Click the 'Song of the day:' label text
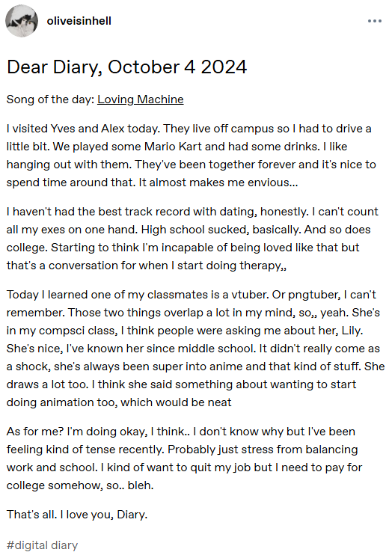The height and width of the screenshot is (558, 392). coord(50,99)
